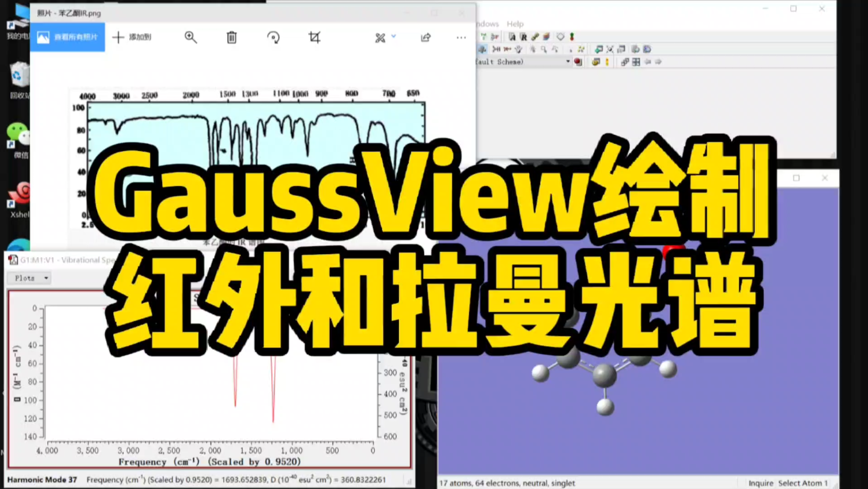Click the page 'A' icon in GaussView toolbar
The height and width of the screenshot is (489, 868).
512,37
